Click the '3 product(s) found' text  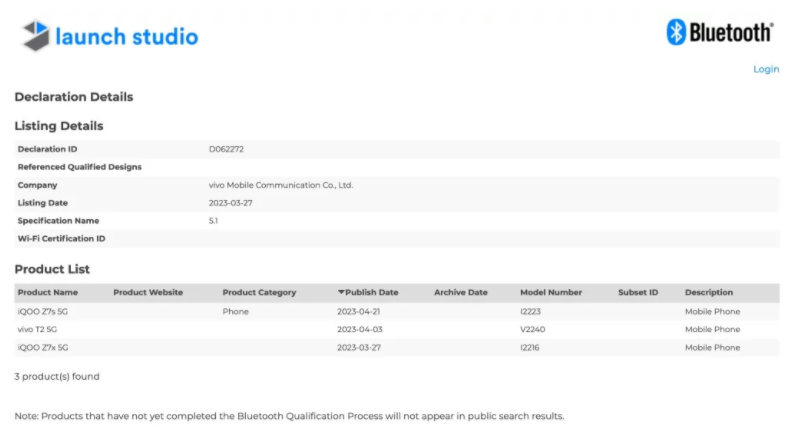pos(57,376)
